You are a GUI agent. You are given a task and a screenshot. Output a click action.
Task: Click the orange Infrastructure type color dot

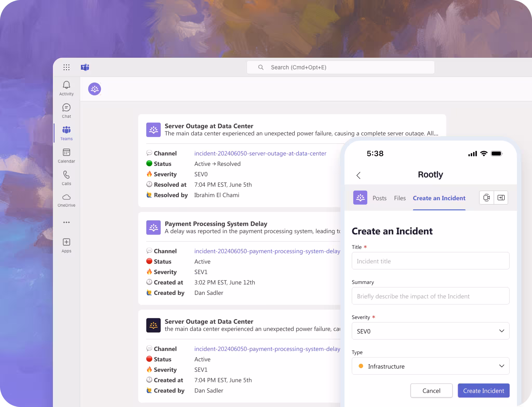(x=361, y=366)
